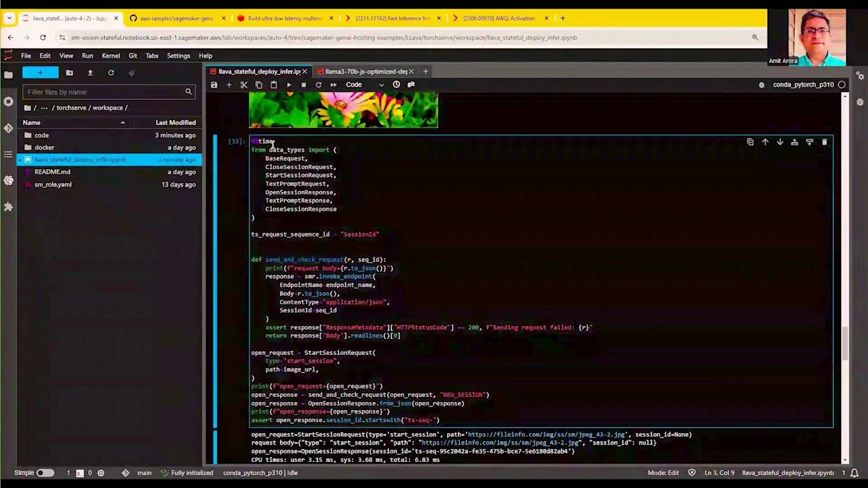Open the git button in the notebook toolbar
Viewport: 868px width, 488px height.
(x=411, y=85)
